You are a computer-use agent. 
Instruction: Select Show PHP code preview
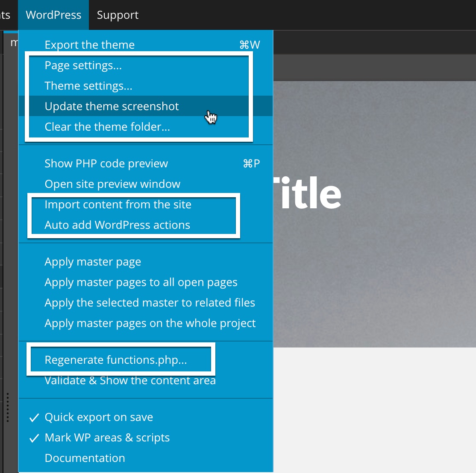point(146,164)
